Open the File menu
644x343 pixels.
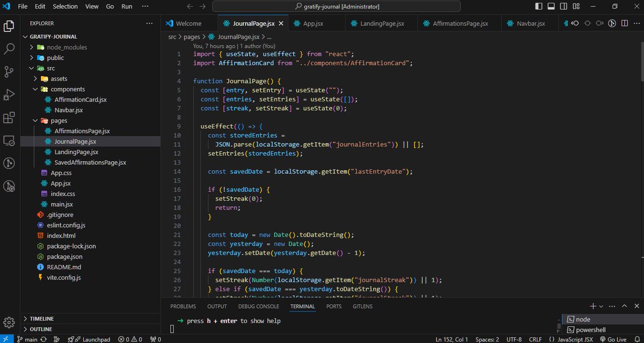tap(23, 6)
